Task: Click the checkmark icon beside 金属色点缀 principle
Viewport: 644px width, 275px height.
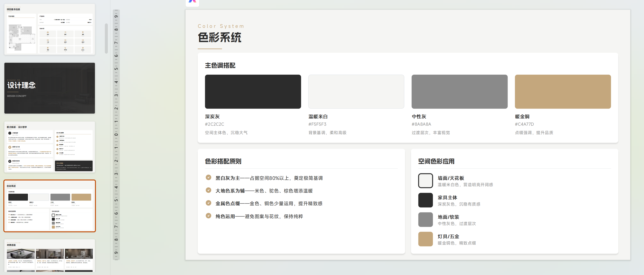Action: 209,203
